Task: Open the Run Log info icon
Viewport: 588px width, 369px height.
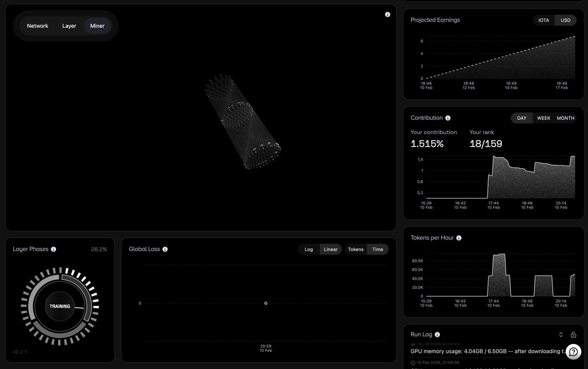Action: (438, 335)
